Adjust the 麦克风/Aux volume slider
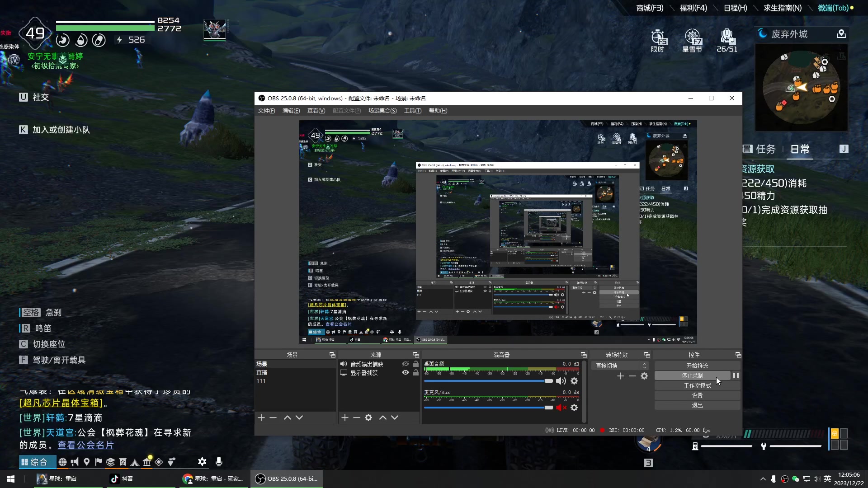Image resolution: width=868 pixels, height=488 pixels. (488, 408)
